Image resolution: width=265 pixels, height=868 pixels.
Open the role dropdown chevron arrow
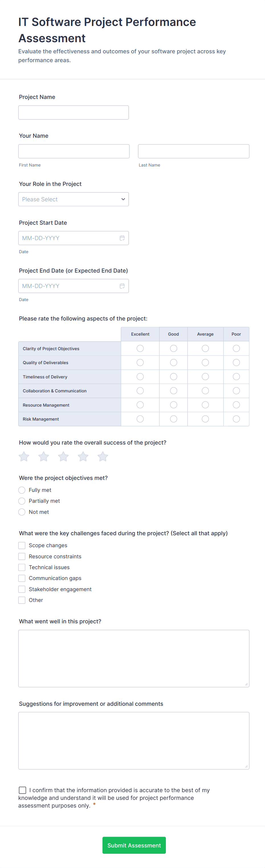coord(123,199)
